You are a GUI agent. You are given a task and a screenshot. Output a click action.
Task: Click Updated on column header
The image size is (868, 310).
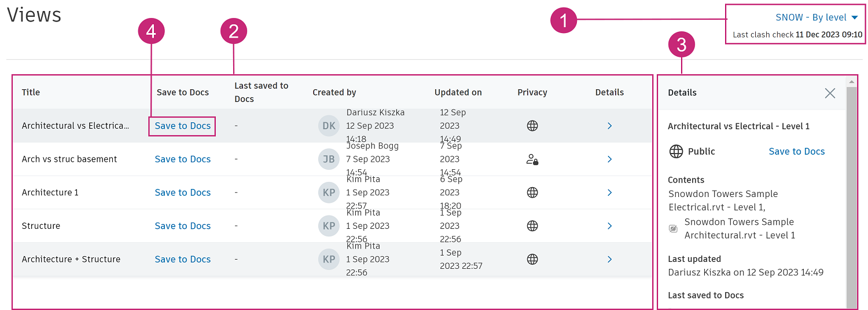pyautogui.click(x=458, y=92)
